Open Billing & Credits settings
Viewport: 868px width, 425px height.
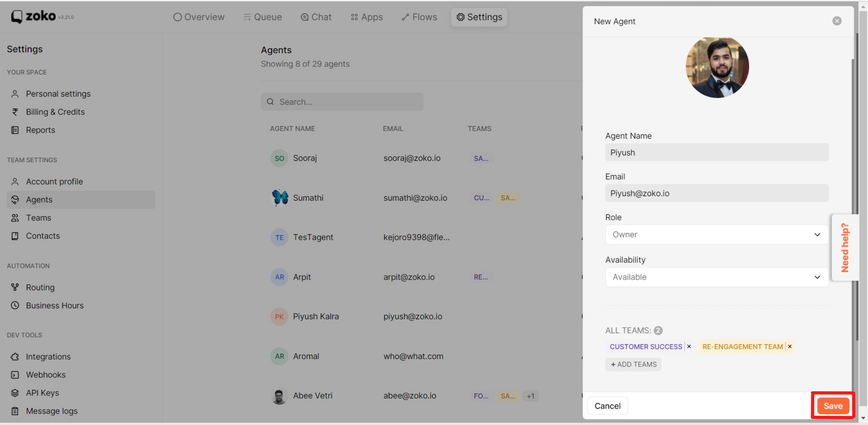[55, 112]
